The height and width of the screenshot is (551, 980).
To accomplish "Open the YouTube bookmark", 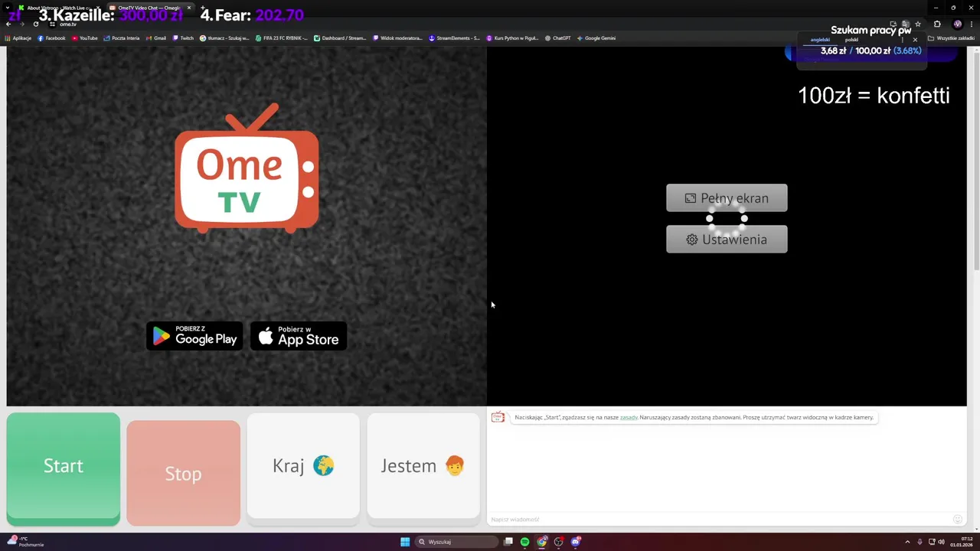I will pyautogui.click(x=85, y=38).
